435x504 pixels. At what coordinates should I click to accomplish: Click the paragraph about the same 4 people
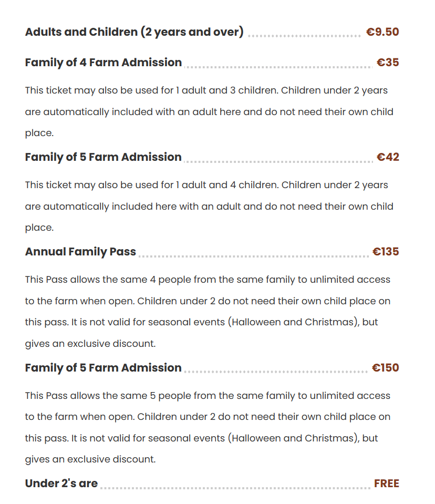point(208,312)
